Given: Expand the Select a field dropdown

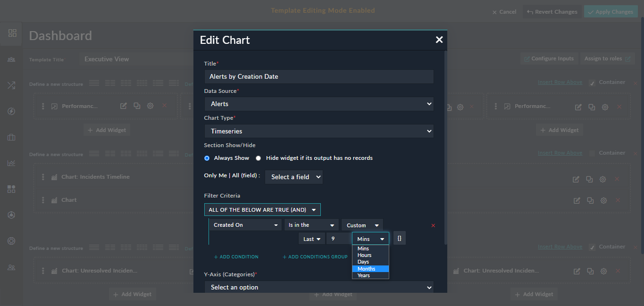Looking at the screenshot, I should pyautogui.click(x=293, y=177).
